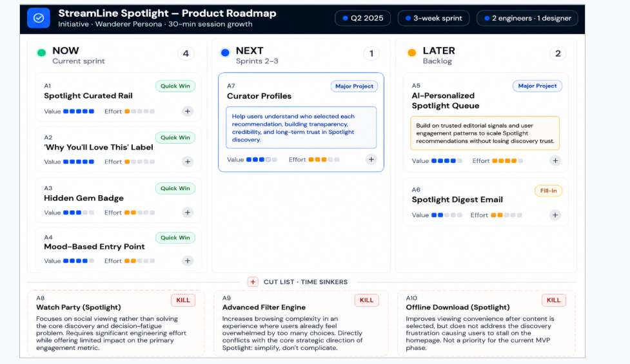The height and width of the screenshot is (364, 630).
Task: Select the 'Spotlight Curated Rail' title
Action: (88, 95)
